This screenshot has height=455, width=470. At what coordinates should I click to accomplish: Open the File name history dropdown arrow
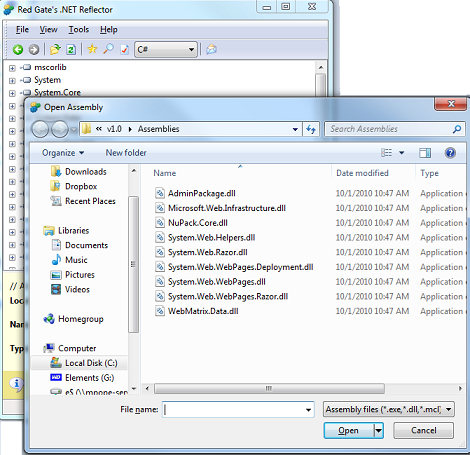coord(308,410)
